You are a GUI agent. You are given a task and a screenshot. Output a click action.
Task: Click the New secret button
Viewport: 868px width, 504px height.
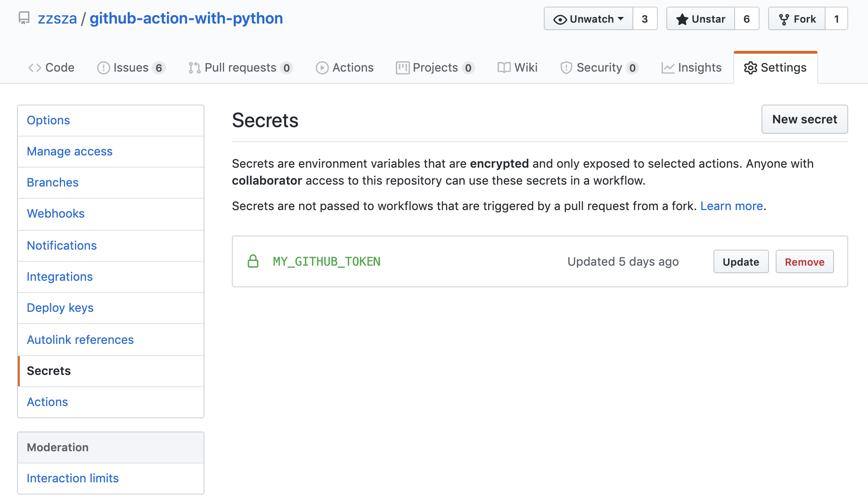(804, 119)
